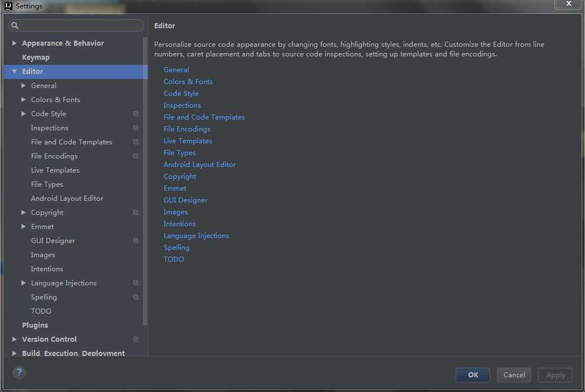Click project-level icon beside Copyright

[x=136, y=213]
